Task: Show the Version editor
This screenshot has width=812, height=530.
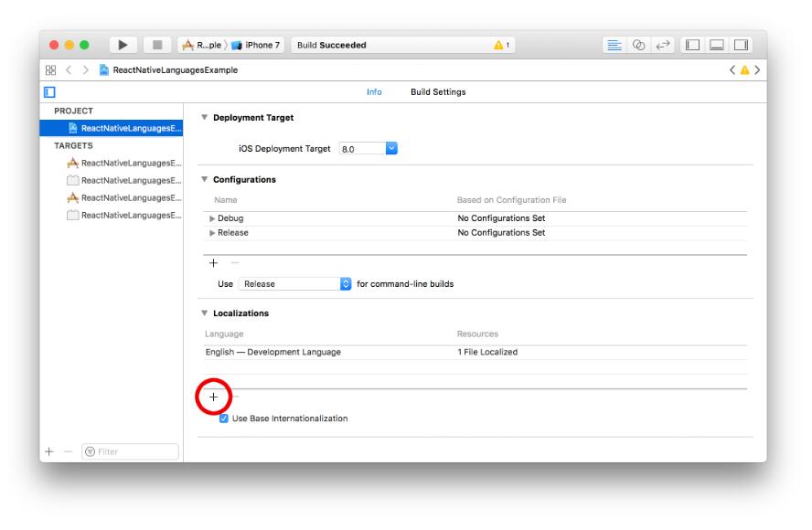Action: [x=662, y=45]
